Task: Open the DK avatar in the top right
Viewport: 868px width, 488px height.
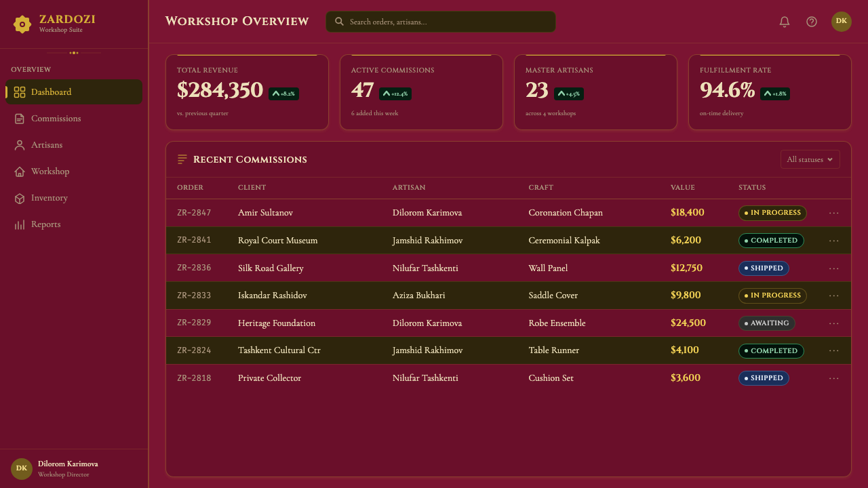Action: [842, 22]
